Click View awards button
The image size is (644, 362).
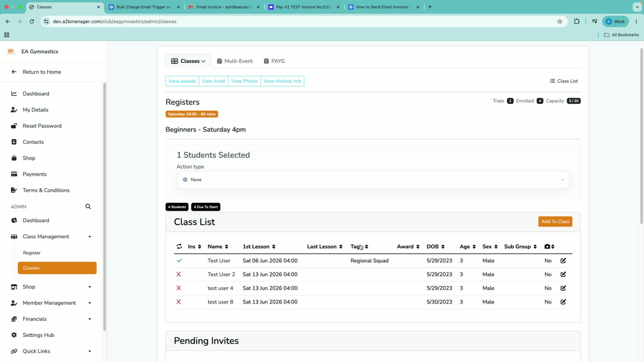182,81
